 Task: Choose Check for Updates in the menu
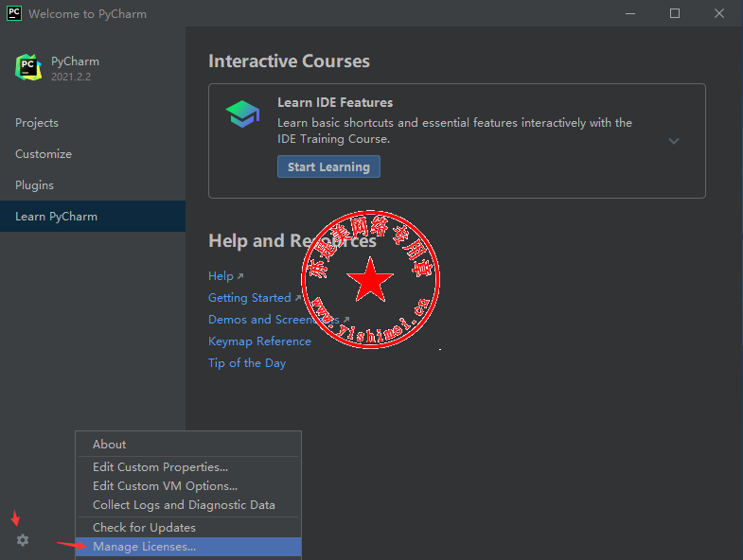click(x=144, y=528)
